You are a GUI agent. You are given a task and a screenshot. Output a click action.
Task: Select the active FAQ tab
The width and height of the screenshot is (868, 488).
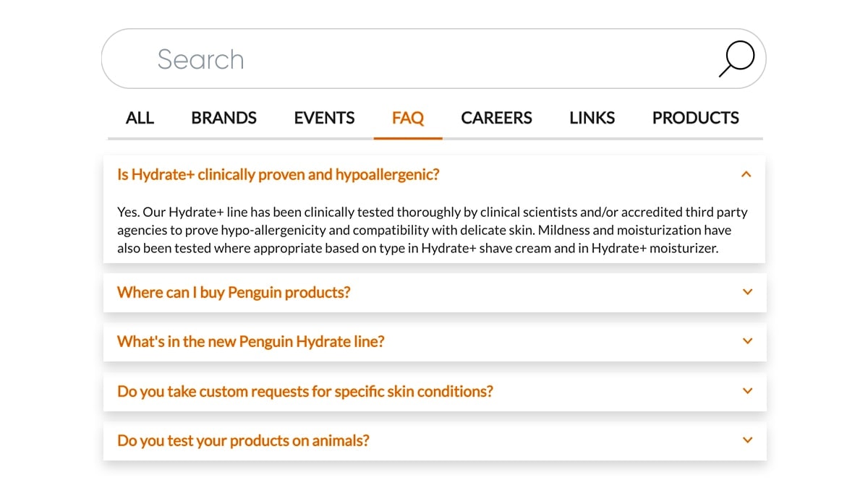coord(408,118)
